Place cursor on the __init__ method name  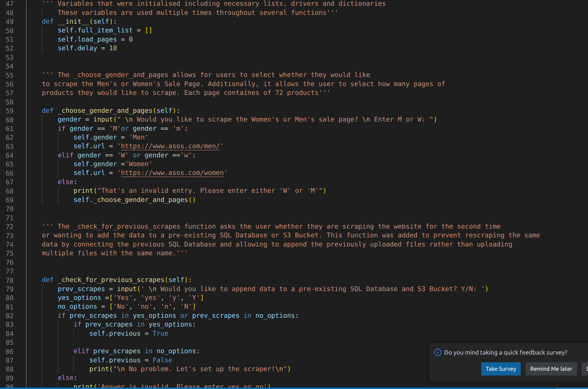click(73, 21)
